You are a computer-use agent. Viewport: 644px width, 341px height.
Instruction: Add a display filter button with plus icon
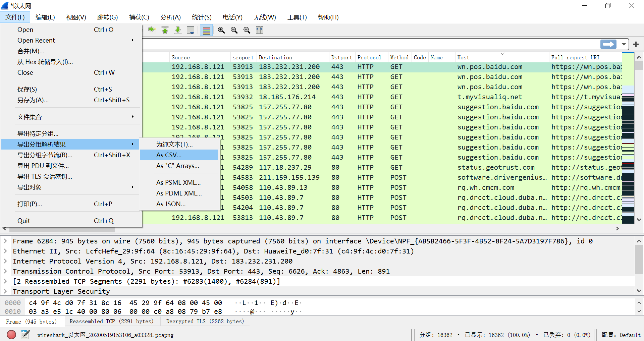coord(636,44)
